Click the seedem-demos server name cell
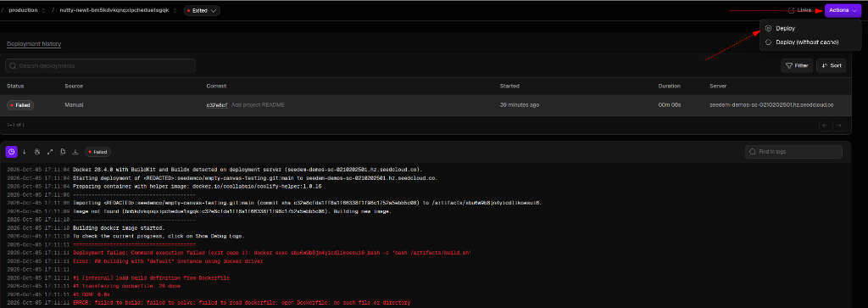 coord(771,105)
